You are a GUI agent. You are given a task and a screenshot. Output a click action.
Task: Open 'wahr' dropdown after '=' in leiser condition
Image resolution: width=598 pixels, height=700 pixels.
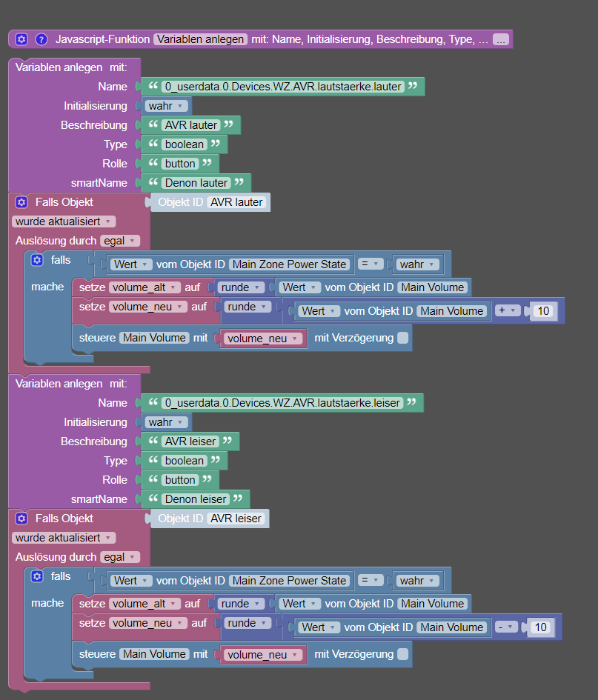[x=418, y=580]
